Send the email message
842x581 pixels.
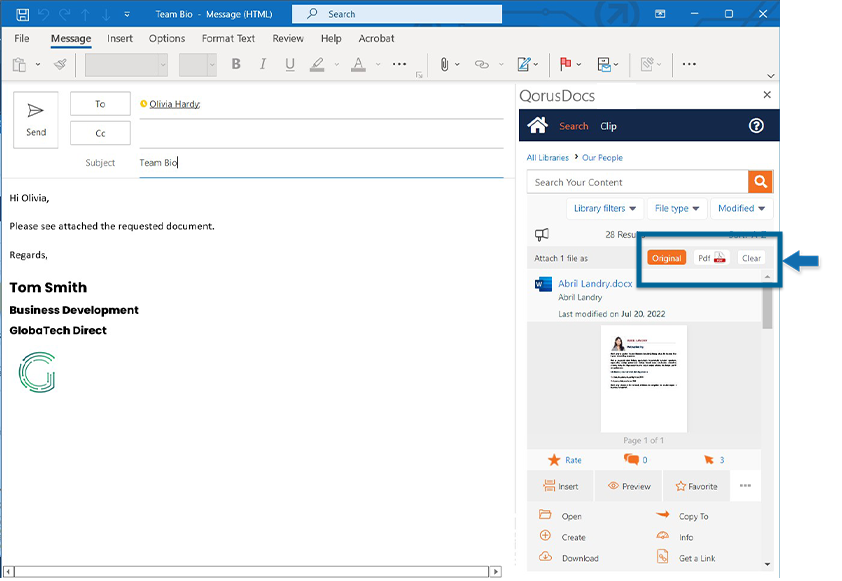pyautogui.click(x=36, y=120)
